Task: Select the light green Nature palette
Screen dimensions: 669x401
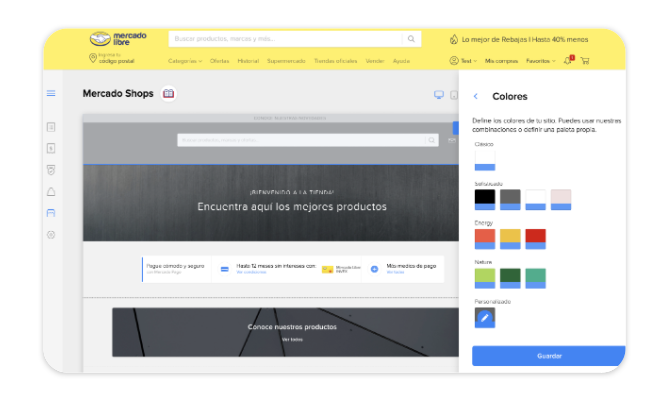Action: click(485, 278)
